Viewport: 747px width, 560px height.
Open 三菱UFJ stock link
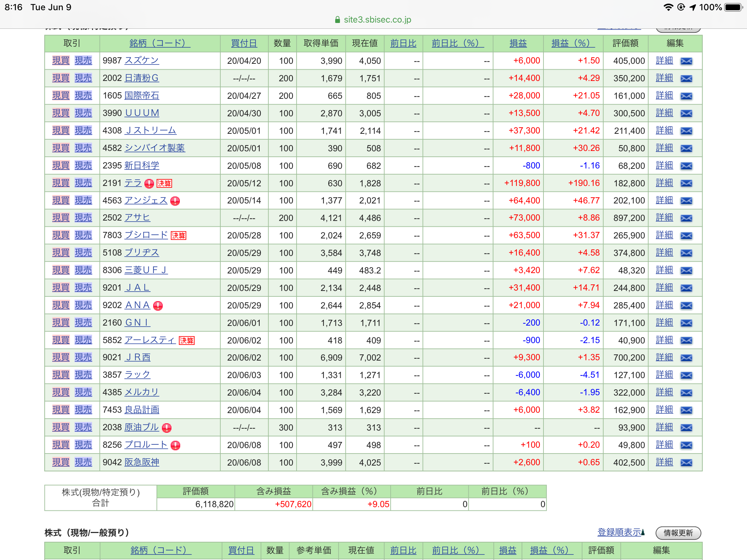coord(146,270)
